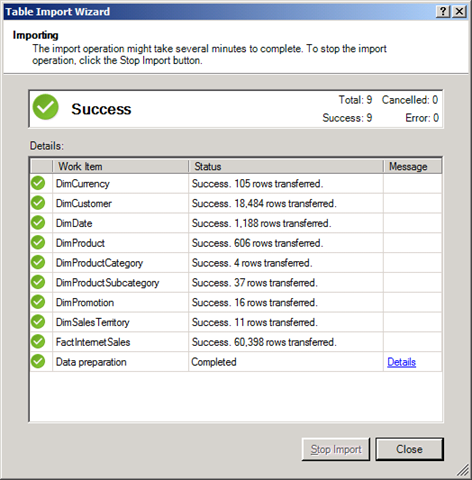Select the DimCurrency work item
The image size is (472, 480).
click(x=82, y=184)
